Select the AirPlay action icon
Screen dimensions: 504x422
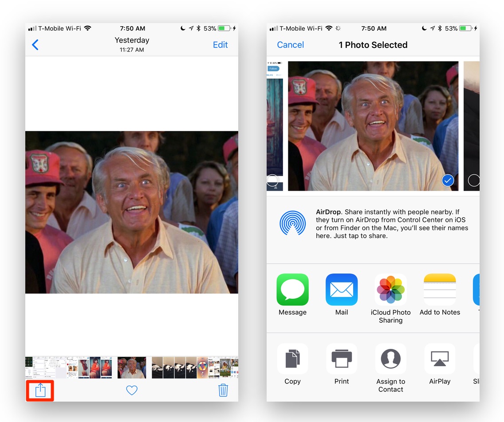440,359
